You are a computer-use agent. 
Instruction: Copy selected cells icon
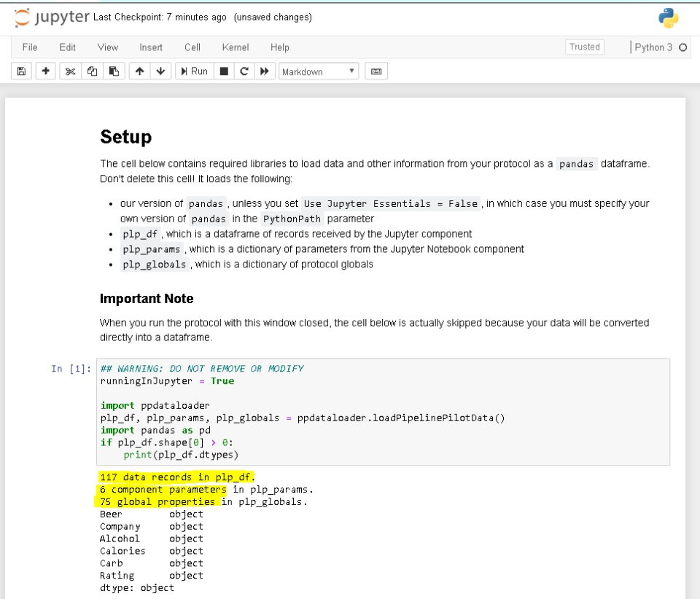[92, 71]
